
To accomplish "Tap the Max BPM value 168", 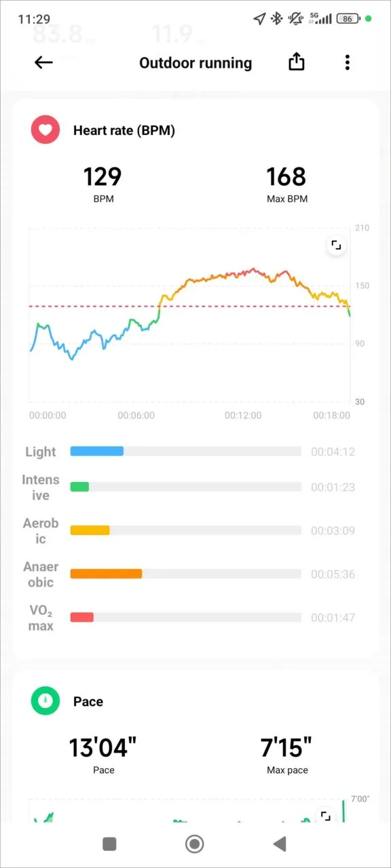I will [286, 177].
